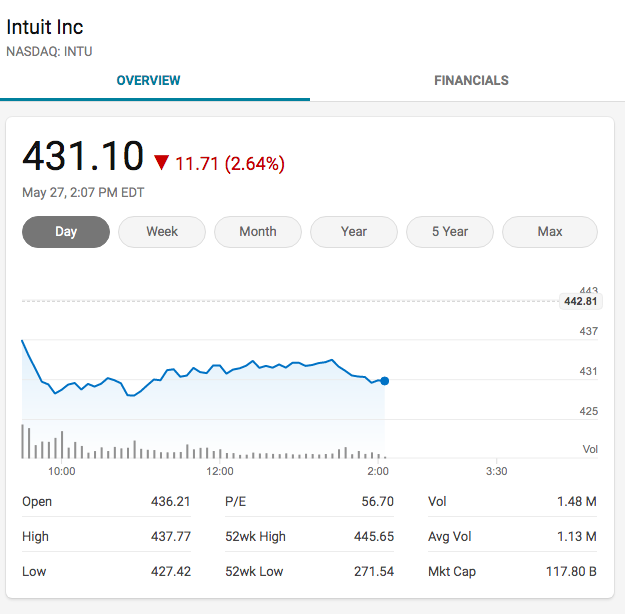This screenshot has height=614, width=625.
Task: Click the 2:00 time axis label
Action: tap(378, 471)
